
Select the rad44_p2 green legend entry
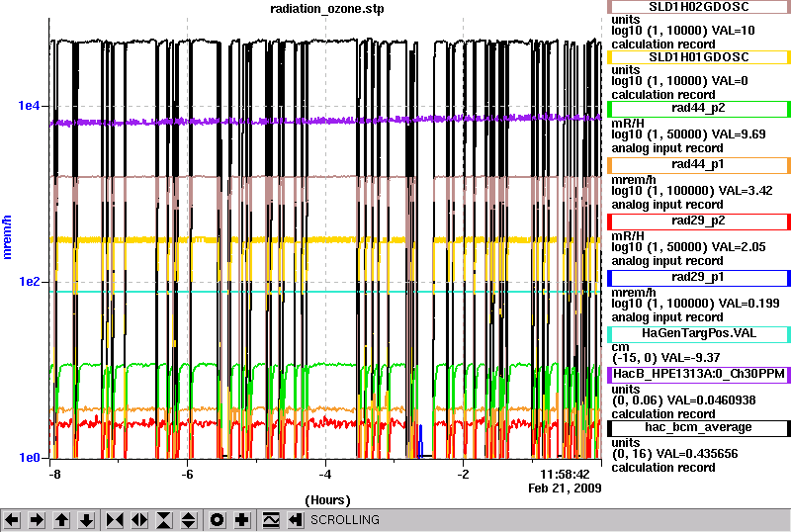click(x=699, y=109)
